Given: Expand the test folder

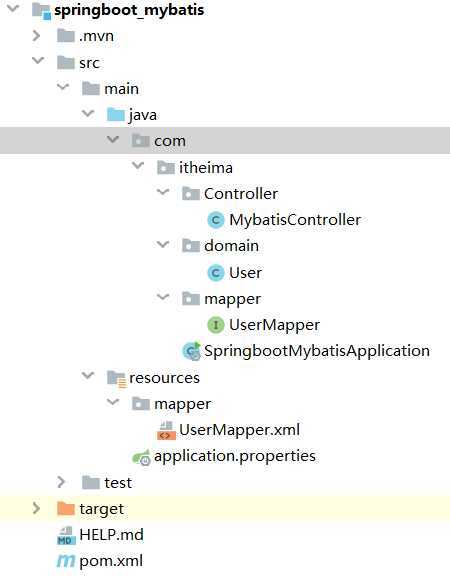Looking at the screenshot, I should (61, 482).
